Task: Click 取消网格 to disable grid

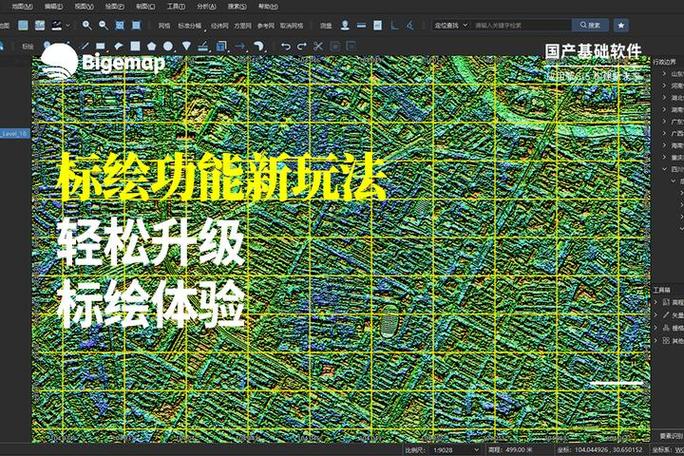Action: click(292, 24)
